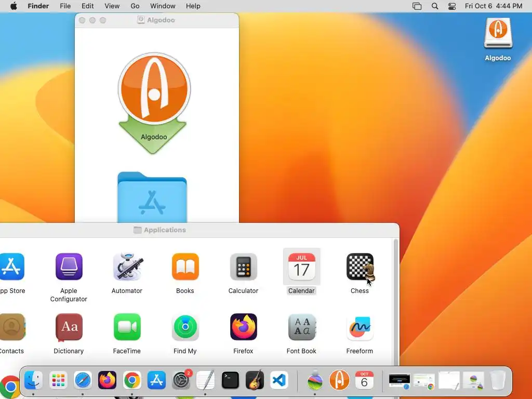Restore the minimized Chrome window from Dock
This screenshot has height=399, width=532.
pyautogui.click(x=424, y=381)
